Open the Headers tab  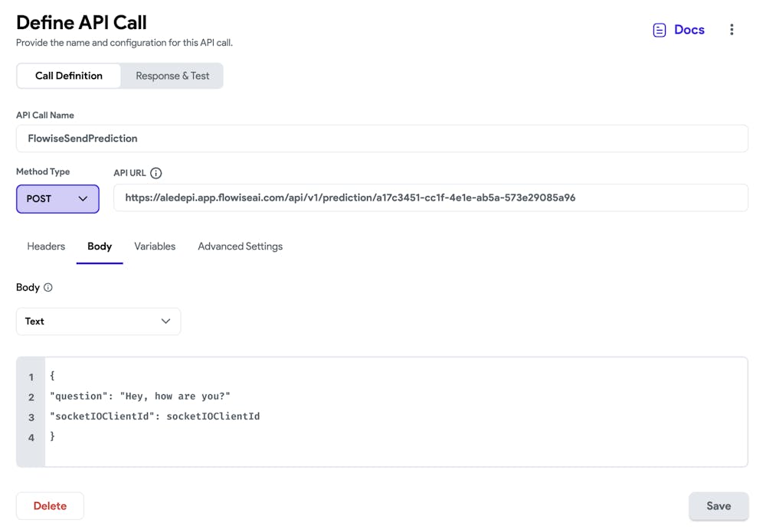[46, 246]
